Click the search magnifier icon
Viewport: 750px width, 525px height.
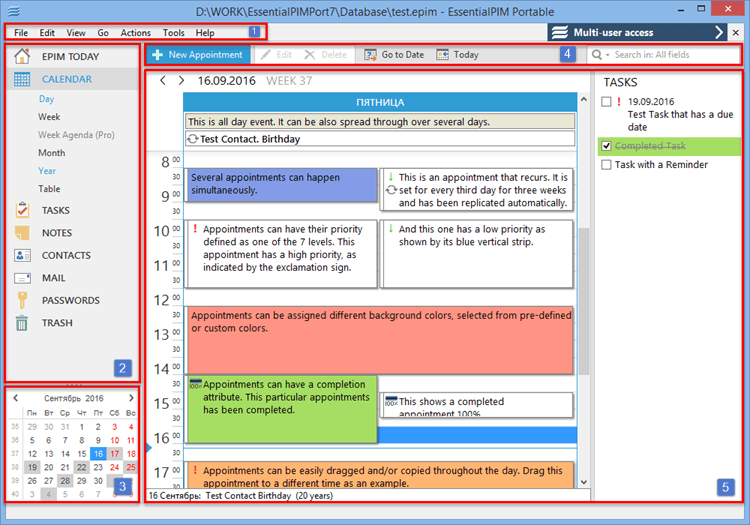(x=596, y=55)
